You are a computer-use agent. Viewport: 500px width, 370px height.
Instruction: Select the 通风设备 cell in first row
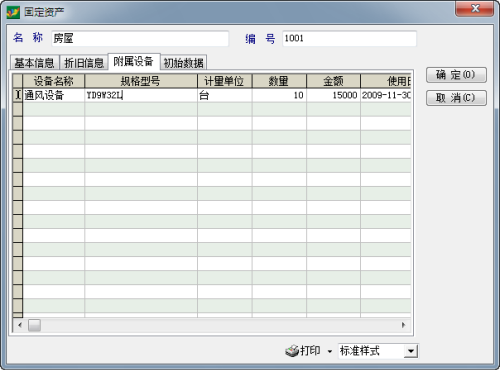[x=54, y=95]
